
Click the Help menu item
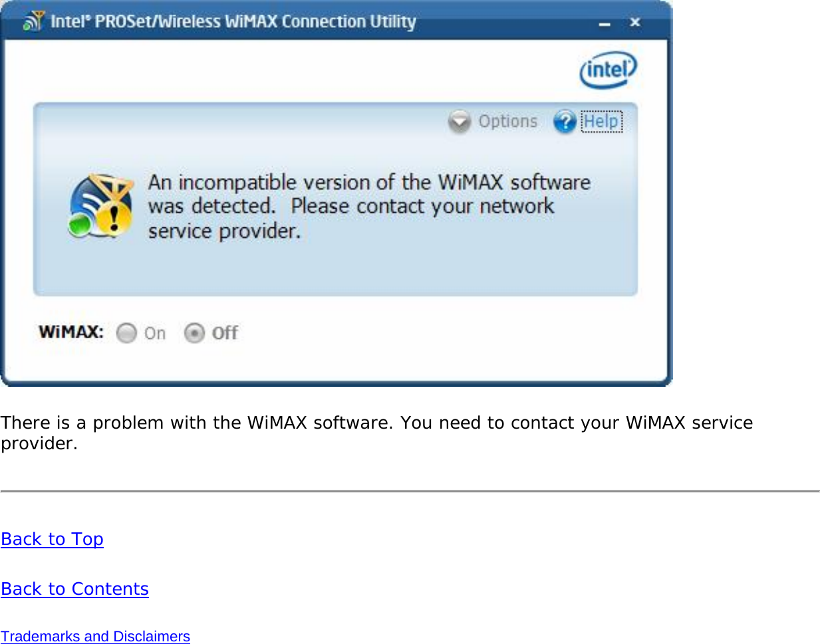(600, 121)
